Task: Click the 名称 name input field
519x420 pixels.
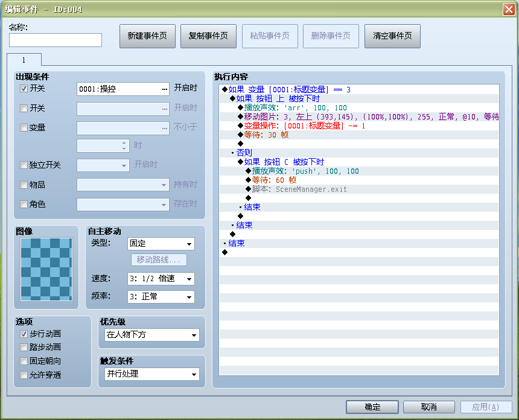Action: click(56, 40)
